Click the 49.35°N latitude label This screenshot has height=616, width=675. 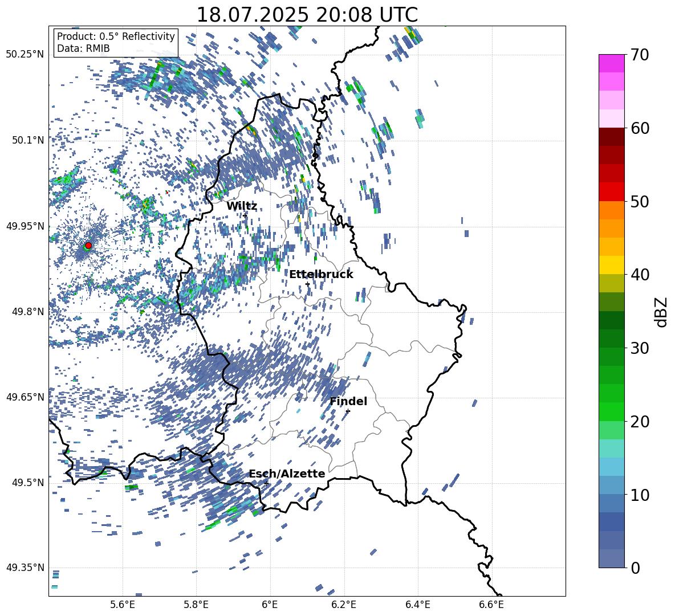(25, 568)
